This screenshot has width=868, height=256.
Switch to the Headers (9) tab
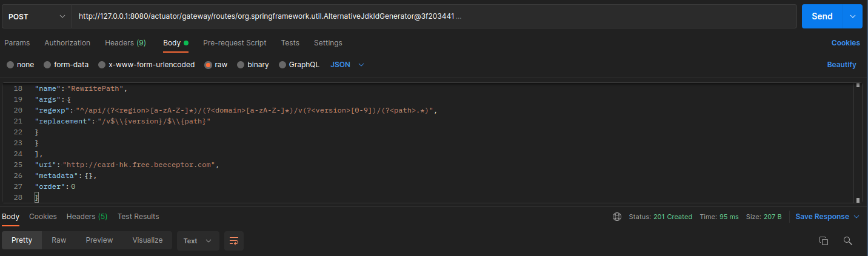(125, 43)
